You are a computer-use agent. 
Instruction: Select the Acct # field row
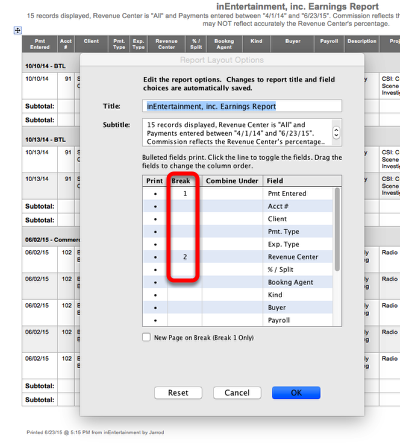coord(238,206)
